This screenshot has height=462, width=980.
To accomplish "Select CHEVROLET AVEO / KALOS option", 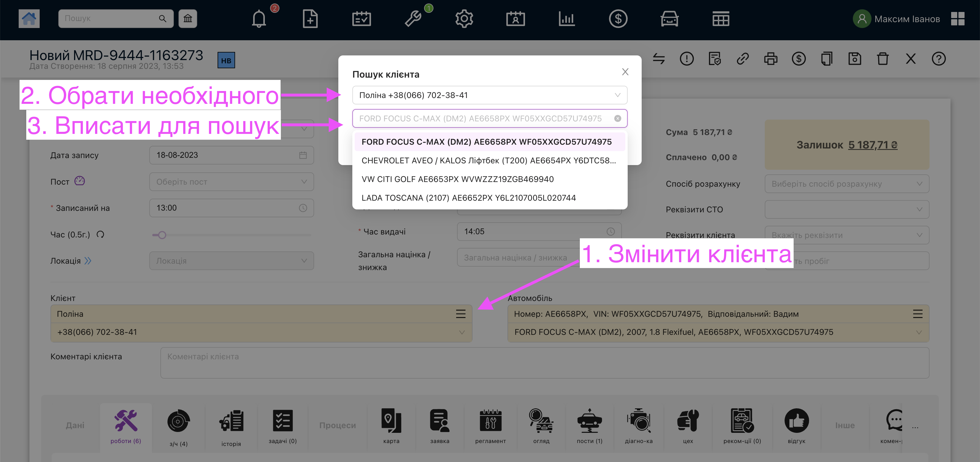I will [489, 161].
